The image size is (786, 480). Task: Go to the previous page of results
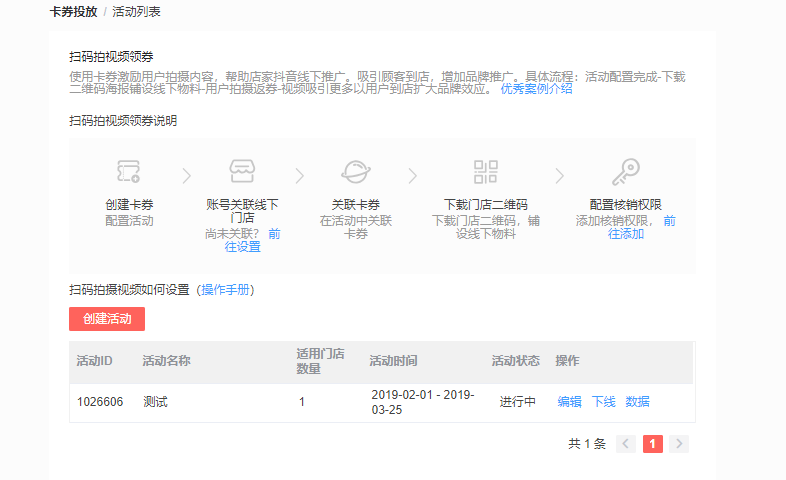point(626,444)
